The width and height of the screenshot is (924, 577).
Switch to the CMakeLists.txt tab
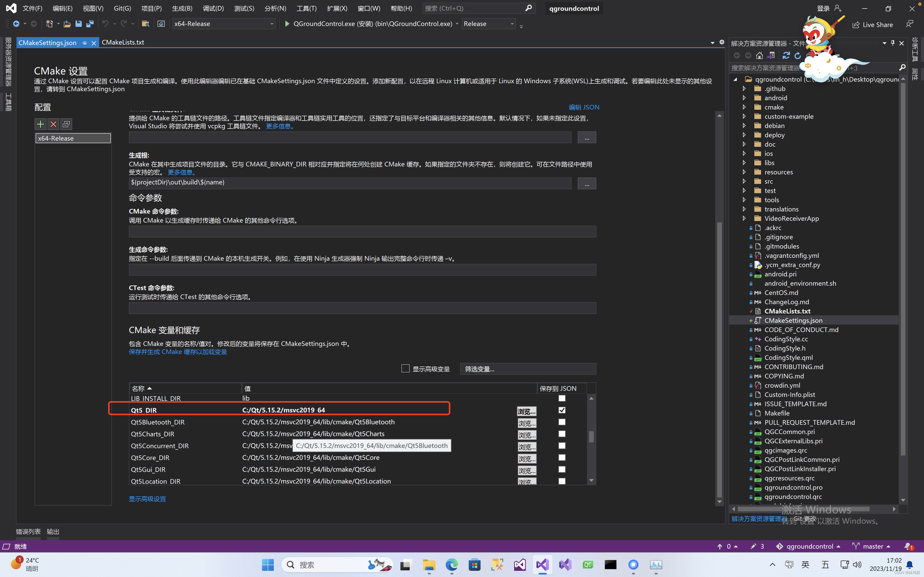click(x=123, y=42)
